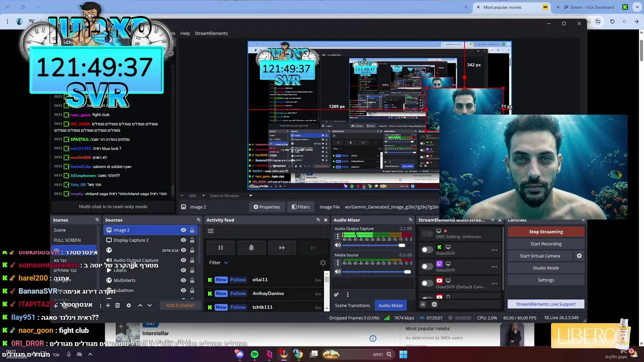Open Audio Output Capture three-dot options
Screen dimensions: 644x362
338,236
